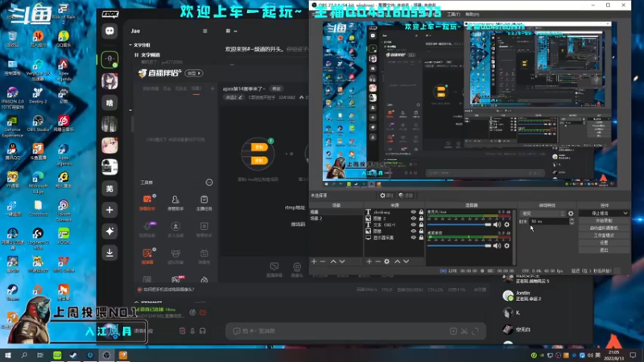Mute the first mixer channel speaker in OBS
644x362 pixels.
click(497, 224)
